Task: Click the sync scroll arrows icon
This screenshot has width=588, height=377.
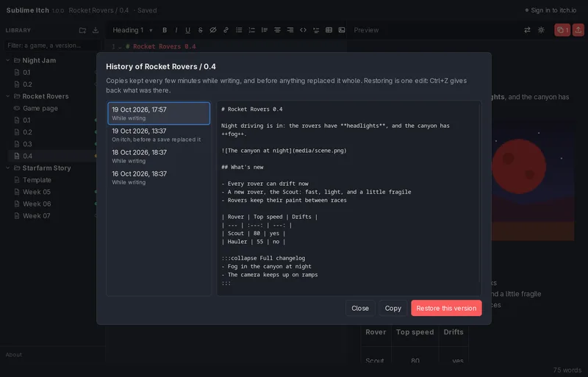Action: [527, 30]
